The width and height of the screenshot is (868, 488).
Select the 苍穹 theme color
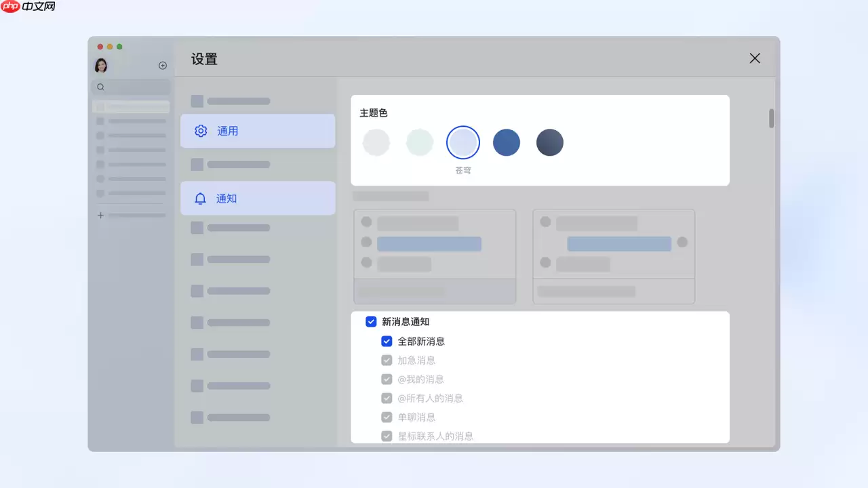point(463,142)
